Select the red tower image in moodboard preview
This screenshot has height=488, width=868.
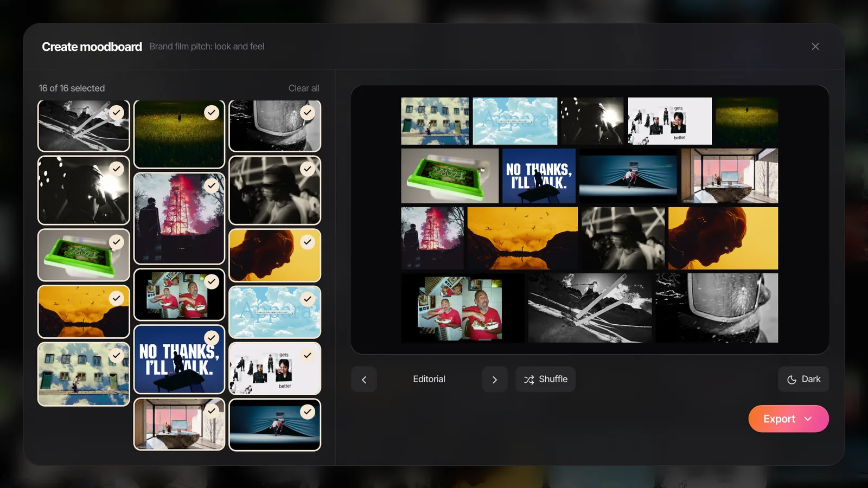pyautogui.click(x=432, y=238)
